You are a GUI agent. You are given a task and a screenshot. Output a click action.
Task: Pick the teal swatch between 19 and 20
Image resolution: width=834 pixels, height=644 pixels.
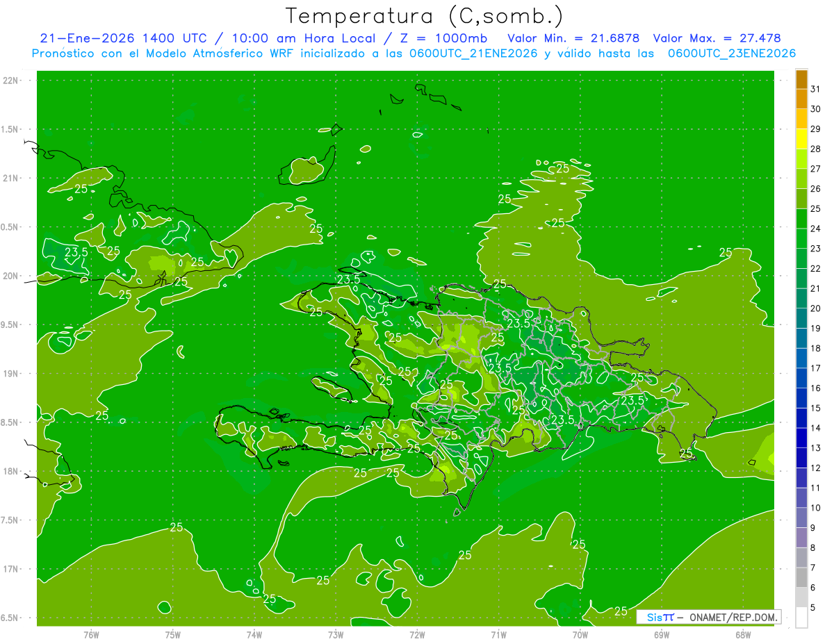(x=801, y=318)
